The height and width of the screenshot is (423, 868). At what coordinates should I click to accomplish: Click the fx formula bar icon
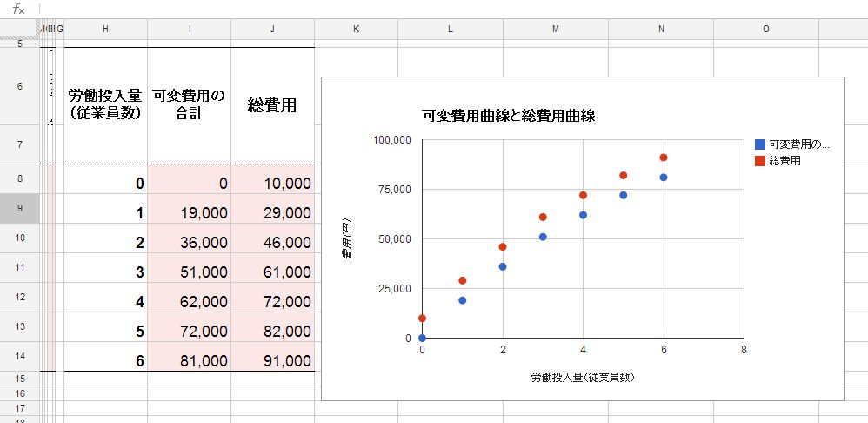(18, 9)
